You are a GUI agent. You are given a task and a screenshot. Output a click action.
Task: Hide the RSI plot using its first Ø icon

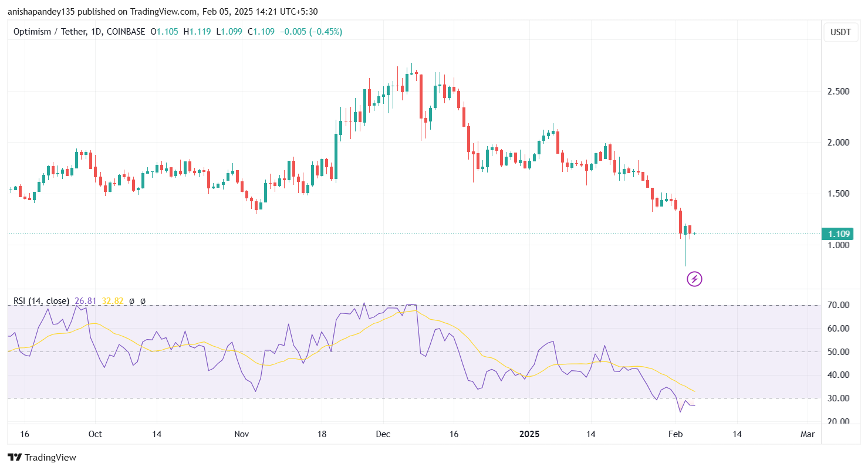pos(132,300)
